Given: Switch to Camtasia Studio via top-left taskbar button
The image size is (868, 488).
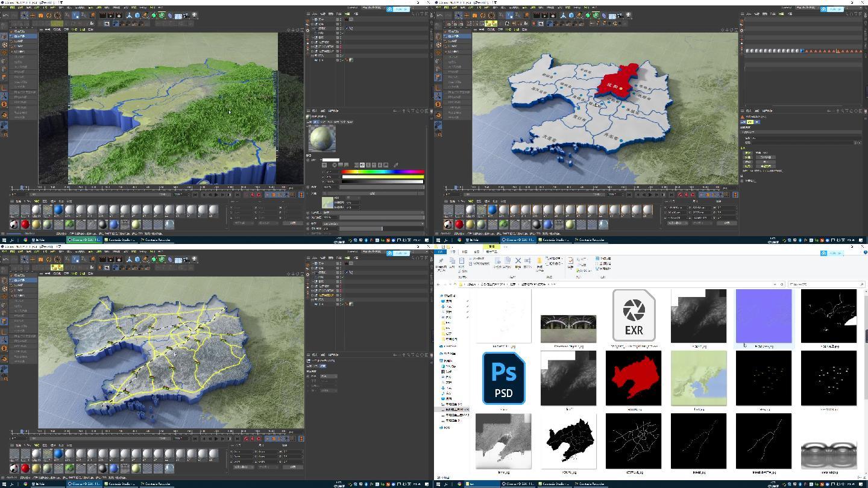Looking at the screenshot, I should pos(121,240).
